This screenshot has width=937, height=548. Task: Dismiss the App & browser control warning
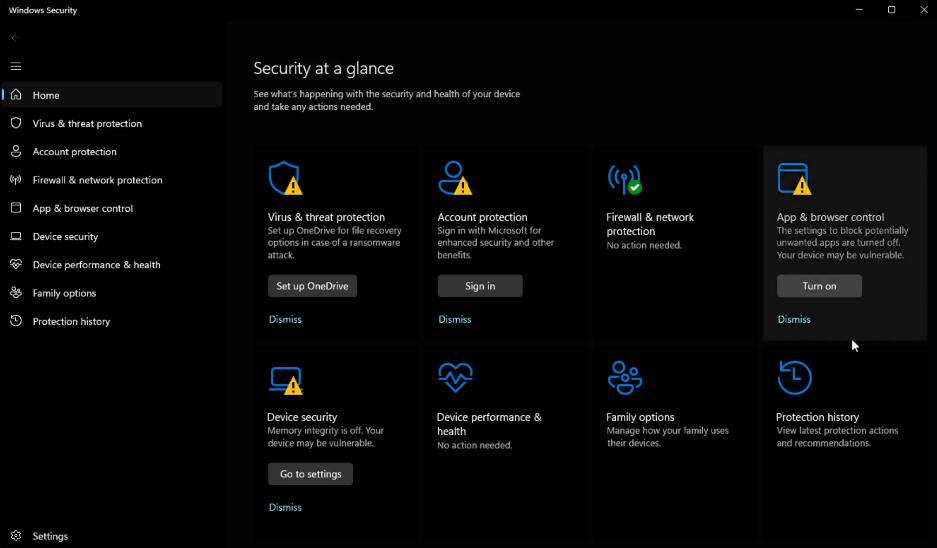click(794, 319)
